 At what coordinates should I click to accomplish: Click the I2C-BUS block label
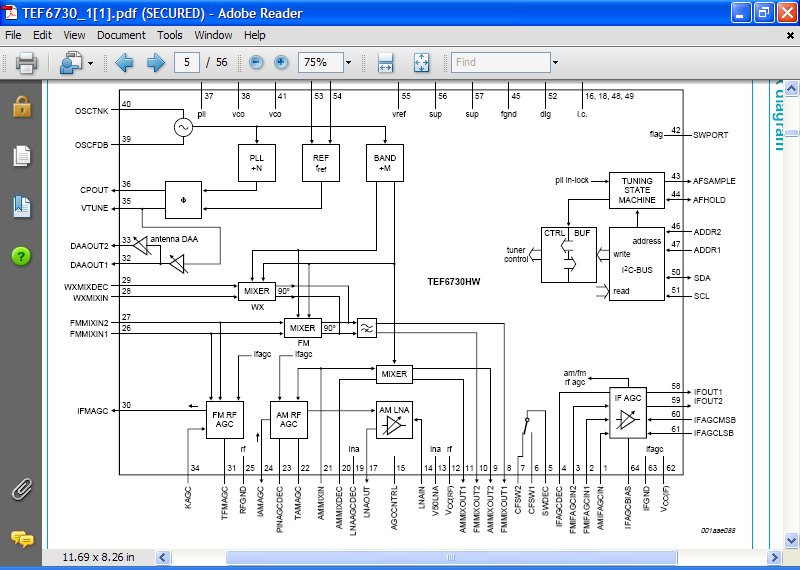coord(637,270)
